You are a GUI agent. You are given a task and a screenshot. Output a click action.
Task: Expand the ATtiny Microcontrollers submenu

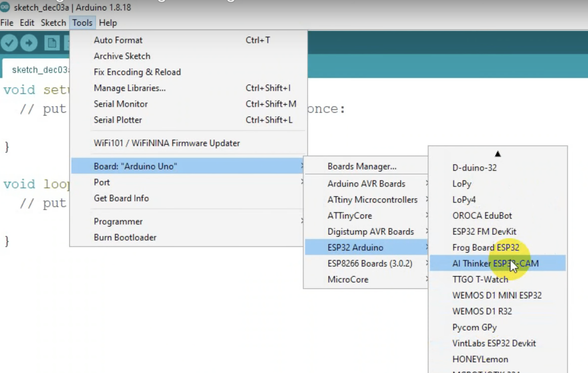(372, 200)
